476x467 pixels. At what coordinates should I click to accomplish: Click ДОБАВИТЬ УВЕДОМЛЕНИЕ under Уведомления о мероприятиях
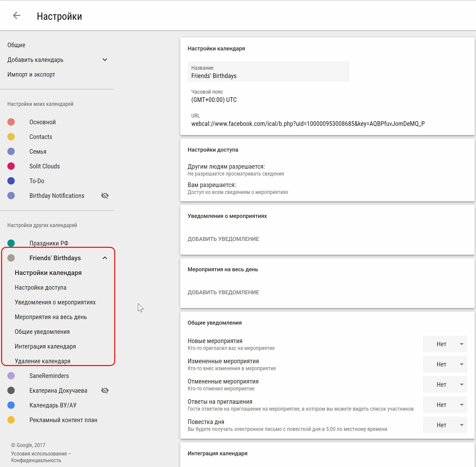[223, 239]
